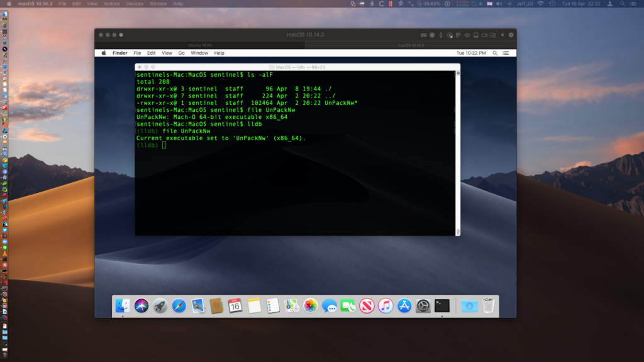
Task: Open System Preferences in the dock
Action: 423,306
